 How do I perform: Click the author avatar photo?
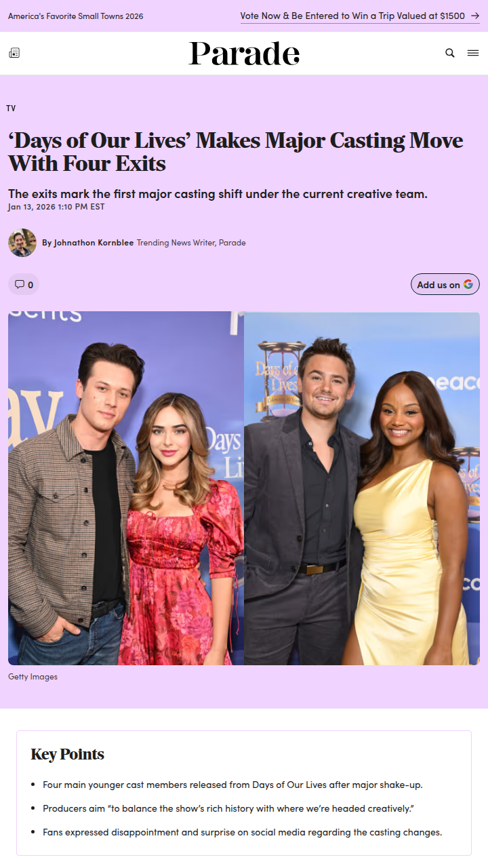point(22,243)
